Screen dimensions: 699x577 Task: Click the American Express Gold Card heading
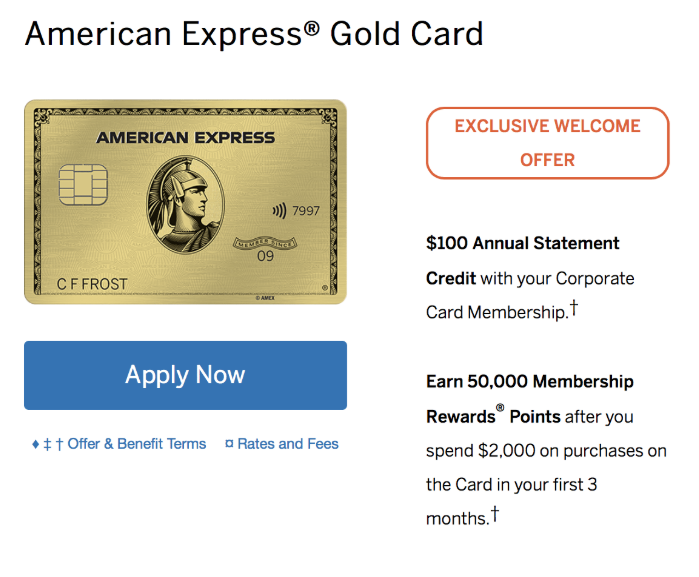coord(254,34)
